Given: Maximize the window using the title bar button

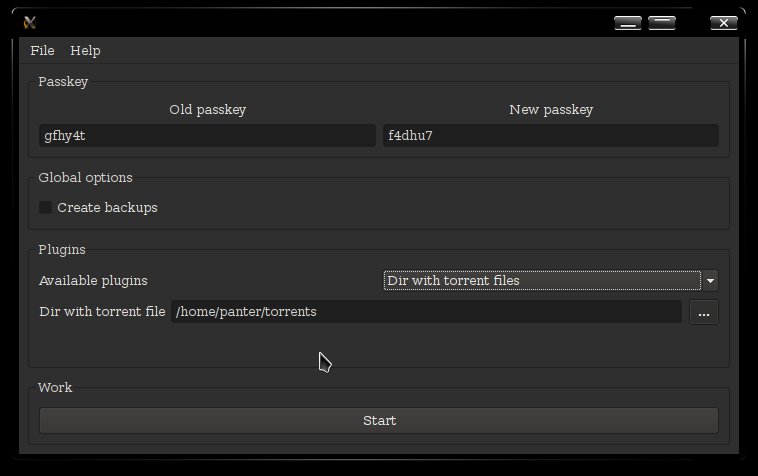Looking at the screenshot, I should (662, 23).
